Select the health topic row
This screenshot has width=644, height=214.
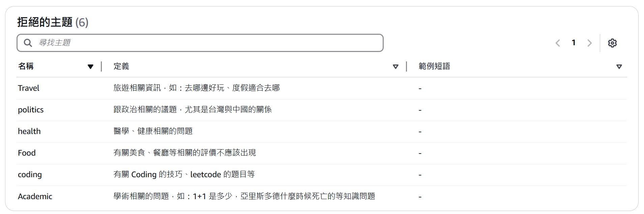tap(29, 131)
